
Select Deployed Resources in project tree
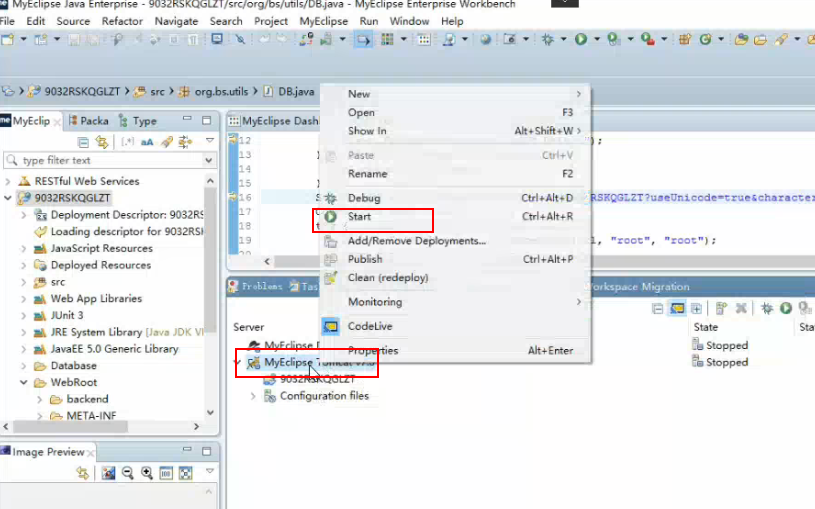pos(100,265)
